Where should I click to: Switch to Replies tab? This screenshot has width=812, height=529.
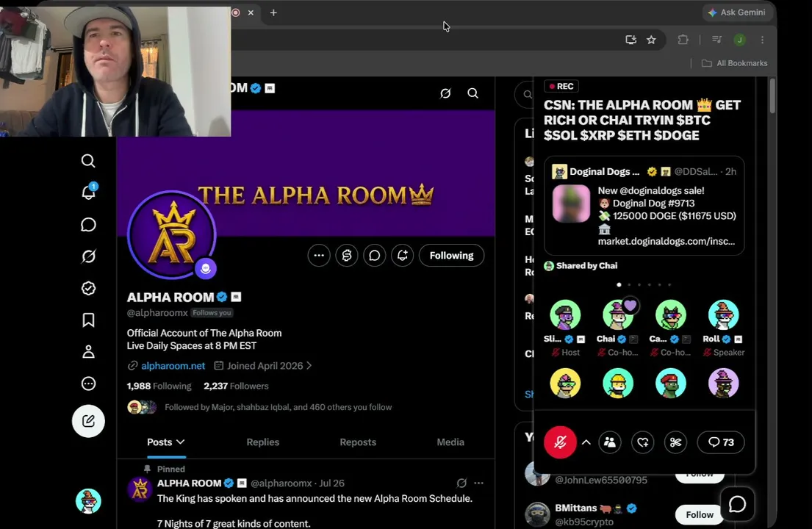262,442
